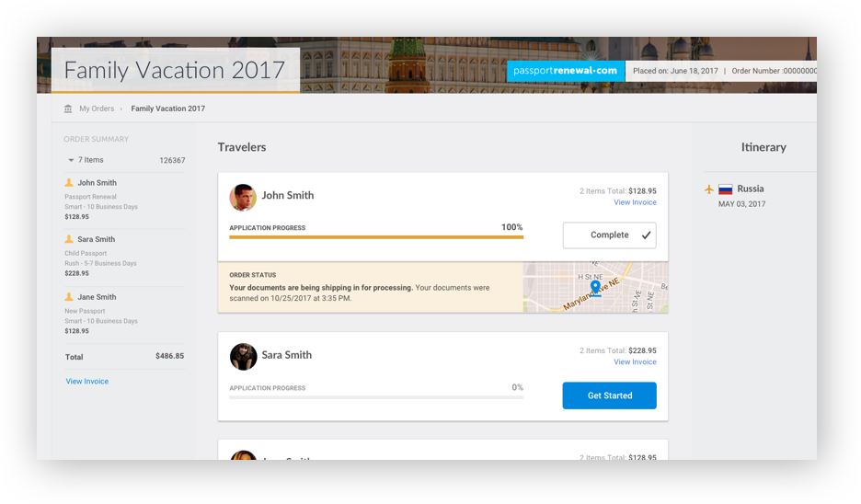Click John Smith's application progress bar
Viewport: 861px width, 504px height.
coord(375,237)
